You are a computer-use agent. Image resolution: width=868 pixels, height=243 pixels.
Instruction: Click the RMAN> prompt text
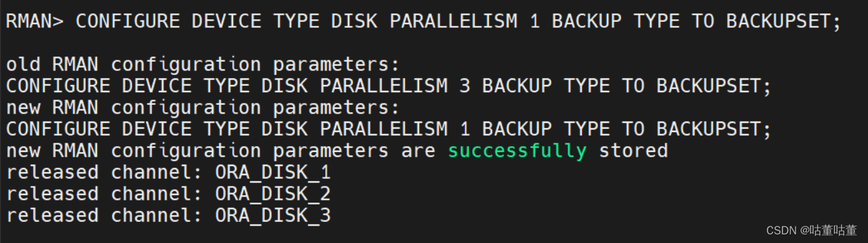click(x=35, y=21)
